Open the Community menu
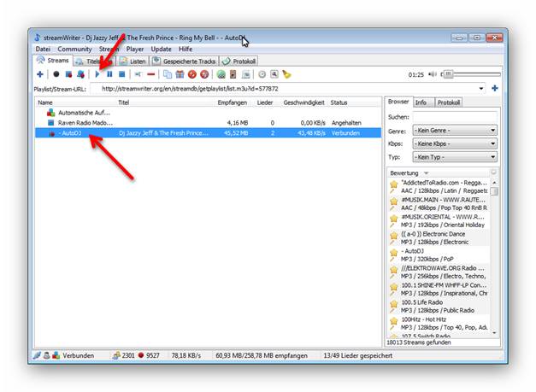 click(x=74, y=49)
